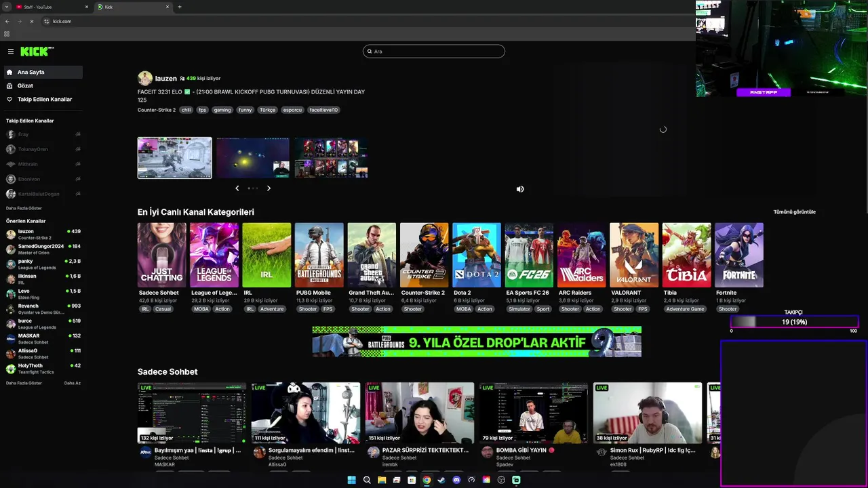Viewport: 868px width, 488px height.
Task: Open the IRL category card
Action: (x=267, y=256)
